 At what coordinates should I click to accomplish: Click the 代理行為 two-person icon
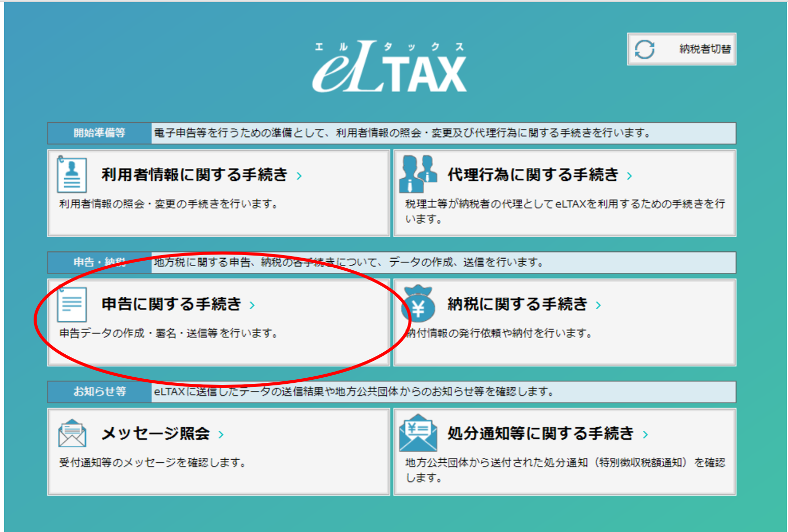point(418,174)
